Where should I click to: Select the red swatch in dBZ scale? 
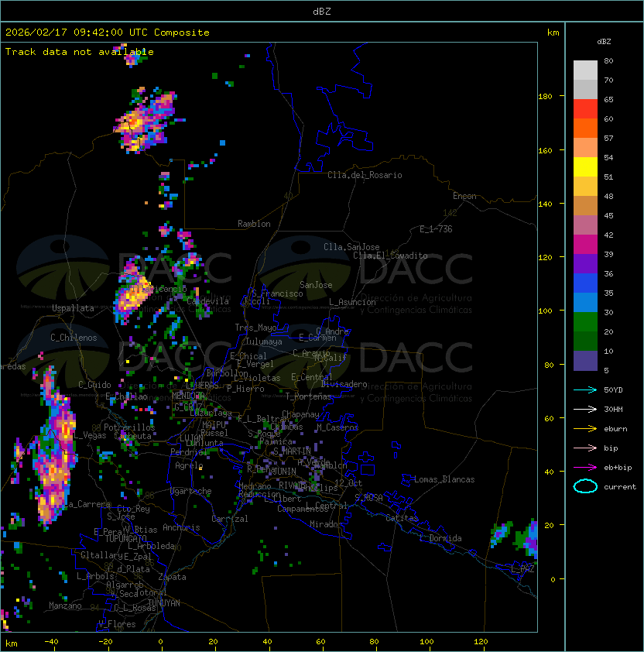pyautogui.click(x=585, y=109)
